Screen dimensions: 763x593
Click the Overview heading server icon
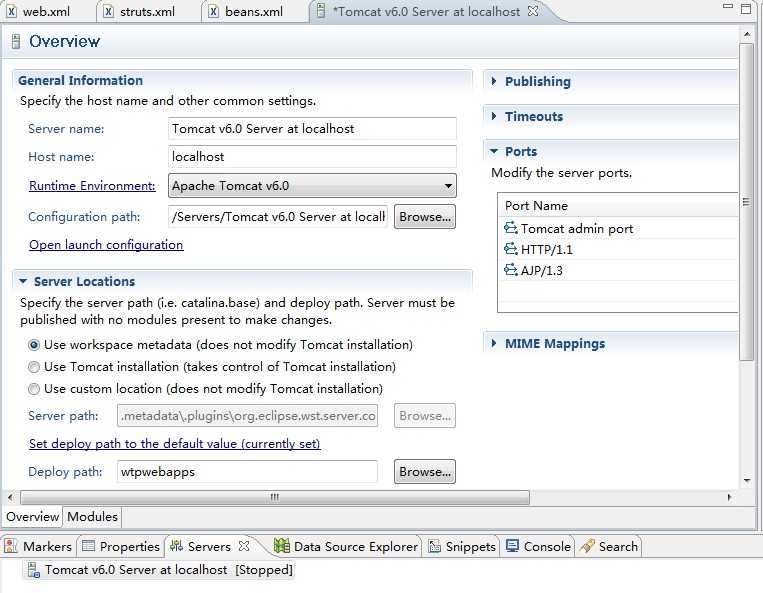tap(16, 41)
